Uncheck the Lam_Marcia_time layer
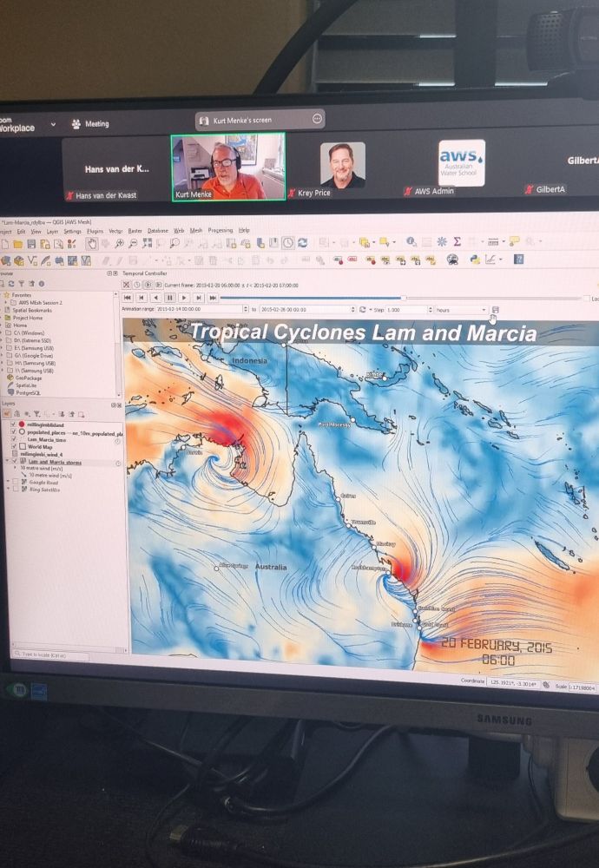Image resolution: width=599 pixels, height=868 pixels. click(x=14, y=439)
